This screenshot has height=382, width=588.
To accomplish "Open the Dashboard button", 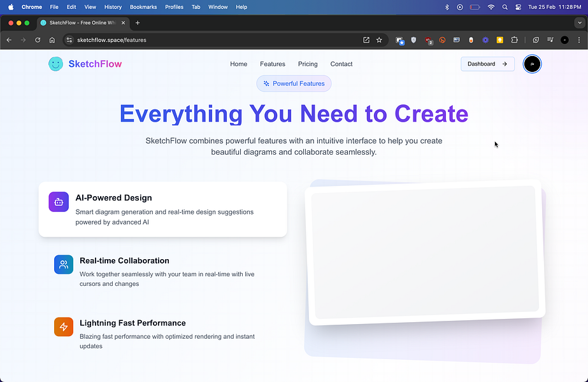I will 487,64.
